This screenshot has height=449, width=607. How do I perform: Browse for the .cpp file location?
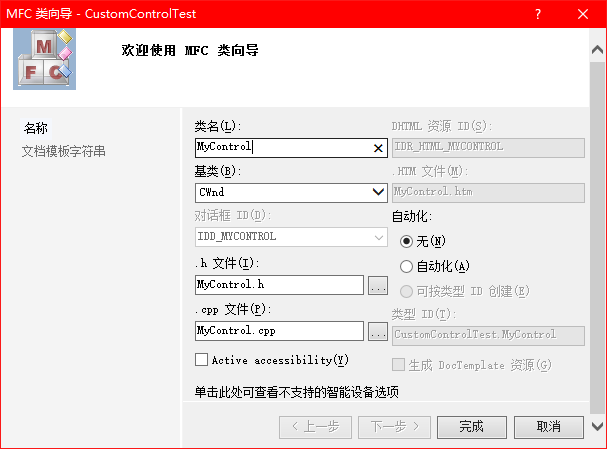[378, 331]
